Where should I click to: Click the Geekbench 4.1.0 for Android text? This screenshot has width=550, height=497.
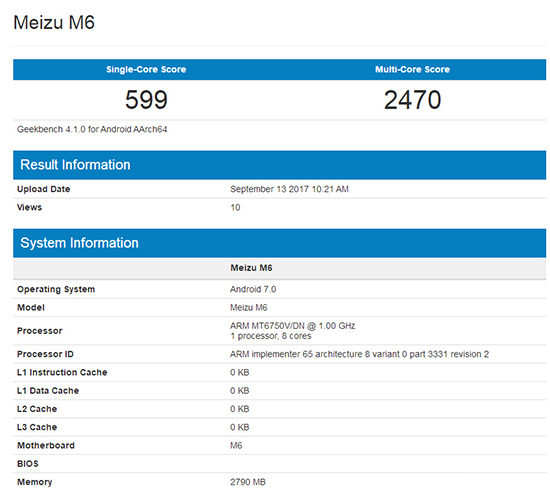[92, 129]
